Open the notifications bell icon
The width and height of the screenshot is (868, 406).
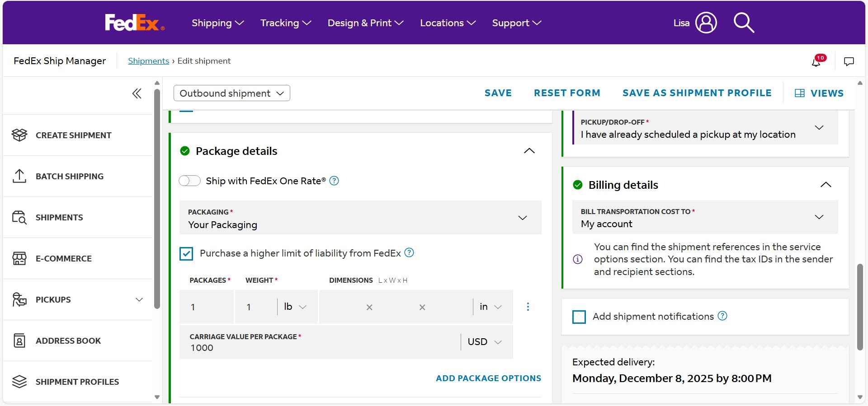(x=816, y=62)
